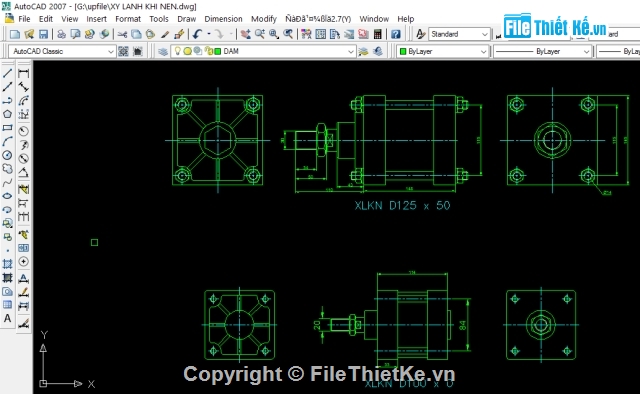Toggle the layer freeze sun icon
Screen dimensions: 640x394
click(187, 51)
